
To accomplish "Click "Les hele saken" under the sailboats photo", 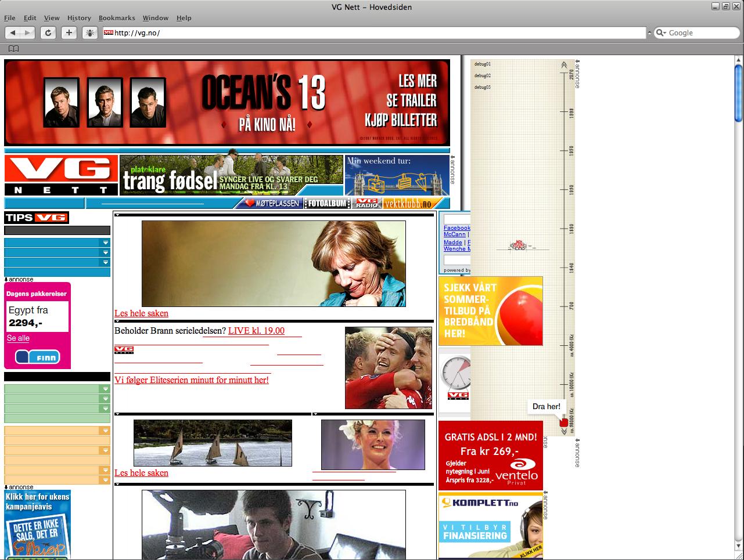I will (x=141, y=473).
